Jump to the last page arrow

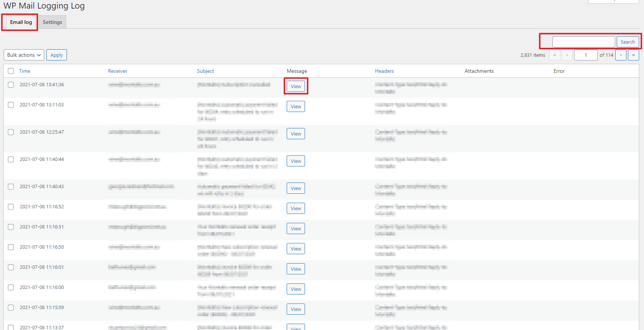[x=634, y=55]
